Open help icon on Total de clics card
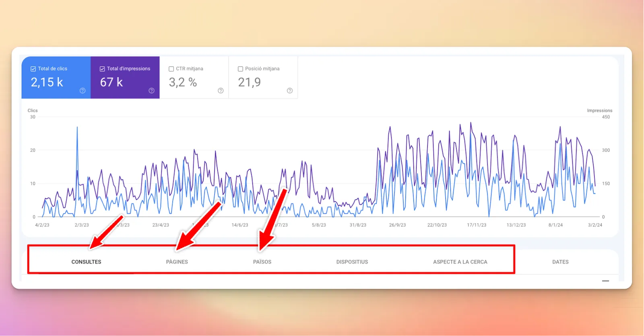The image size is (644, 336). tap(83, 91)
